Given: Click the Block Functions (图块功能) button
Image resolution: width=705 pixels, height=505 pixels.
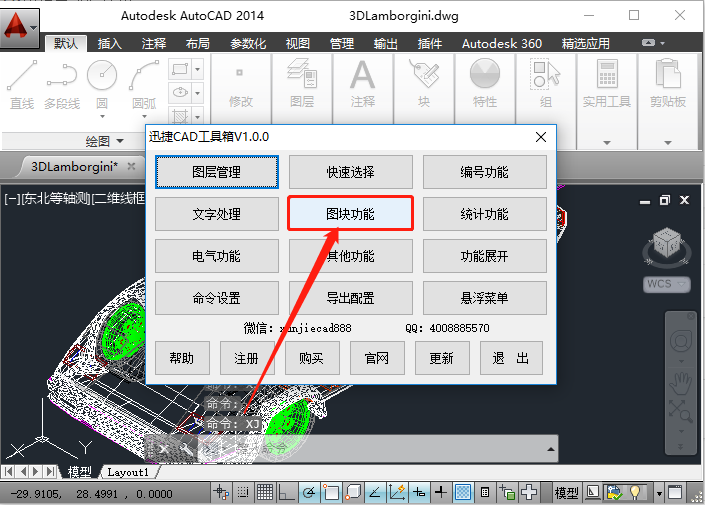Looking at the screenshot, I should (x=350, y=214).
